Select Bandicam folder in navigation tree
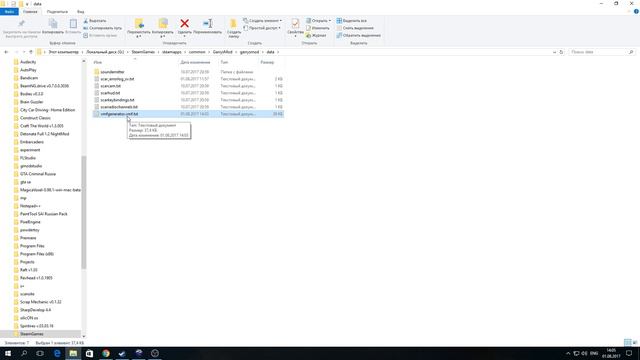640x360 pixels. pyautogui.click(x=29, y=78)
